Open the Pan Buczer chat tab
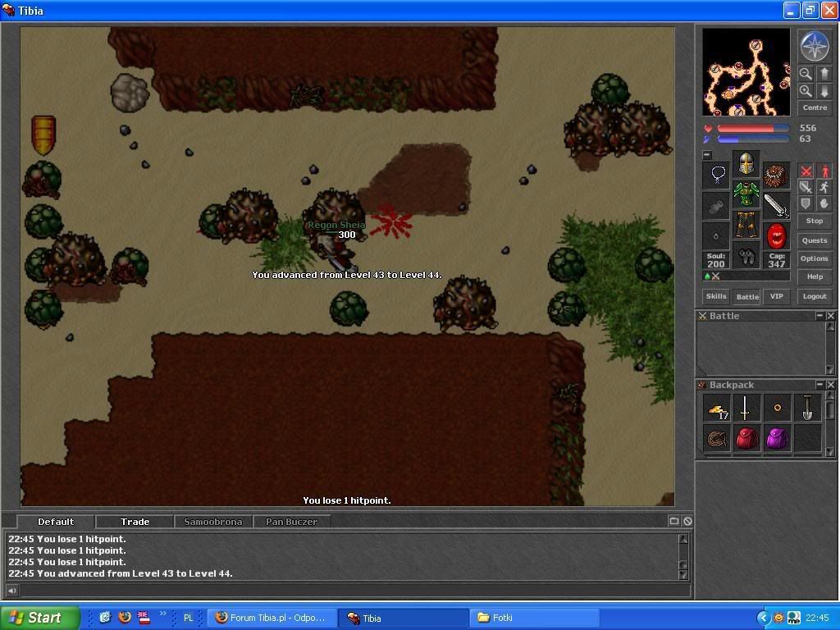 291,522
